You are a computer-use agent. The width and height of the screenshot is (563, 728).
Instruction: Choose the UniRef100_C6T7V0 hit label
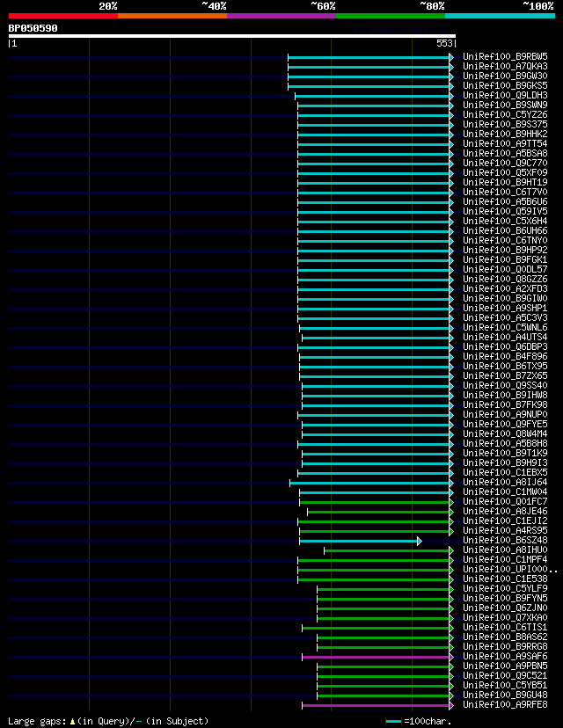[505, 192]
